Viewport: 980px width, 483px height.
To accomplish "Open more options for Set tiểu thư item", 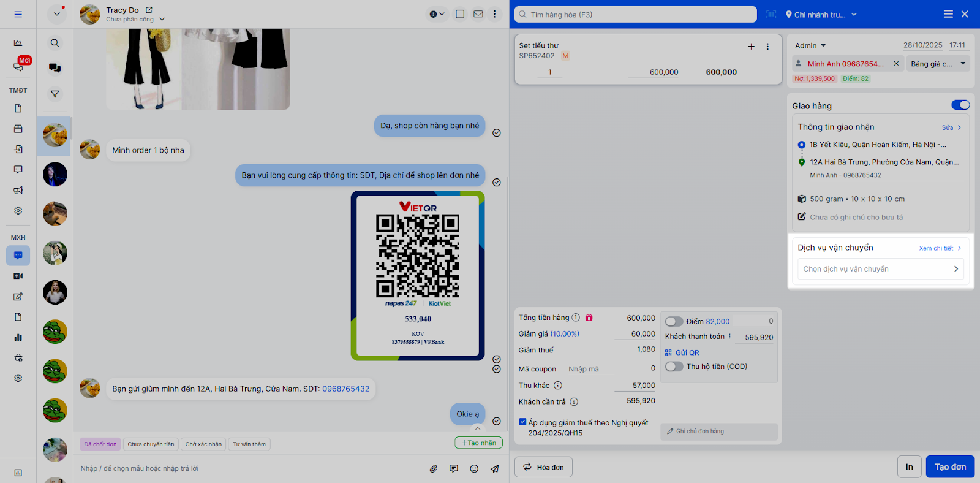I will (767, 47).
